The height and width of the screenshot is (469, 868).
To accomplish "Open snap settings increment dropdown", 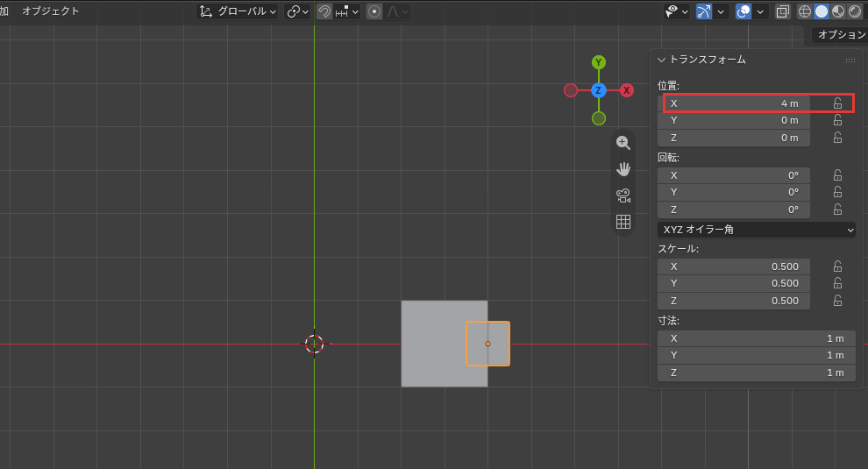I will coord(347,11).
